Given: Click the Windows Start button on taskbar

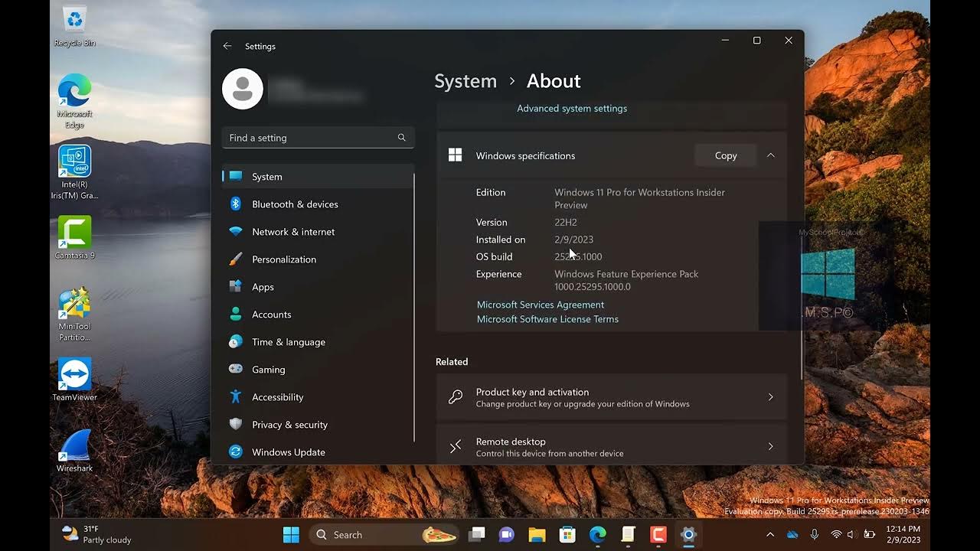Looking at the screenshot, I should (x=291, y=535).
